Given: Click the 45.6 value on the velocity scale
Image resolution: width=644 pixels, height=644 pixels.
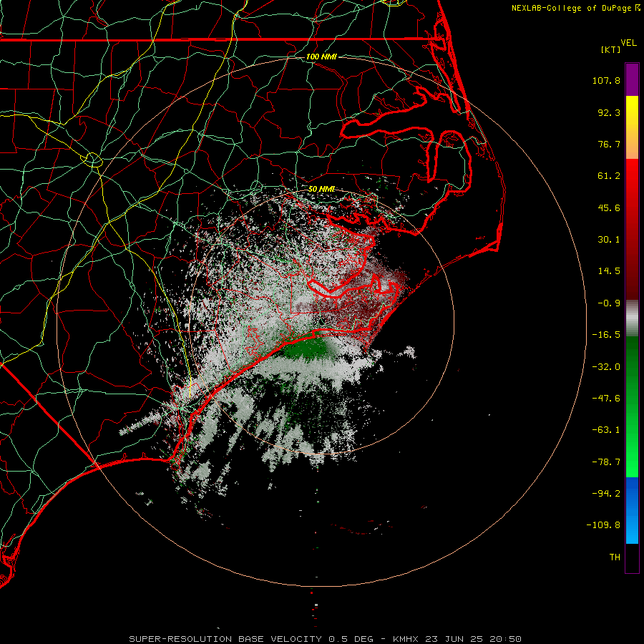Looking at the screenshot, I should point(609,208).
